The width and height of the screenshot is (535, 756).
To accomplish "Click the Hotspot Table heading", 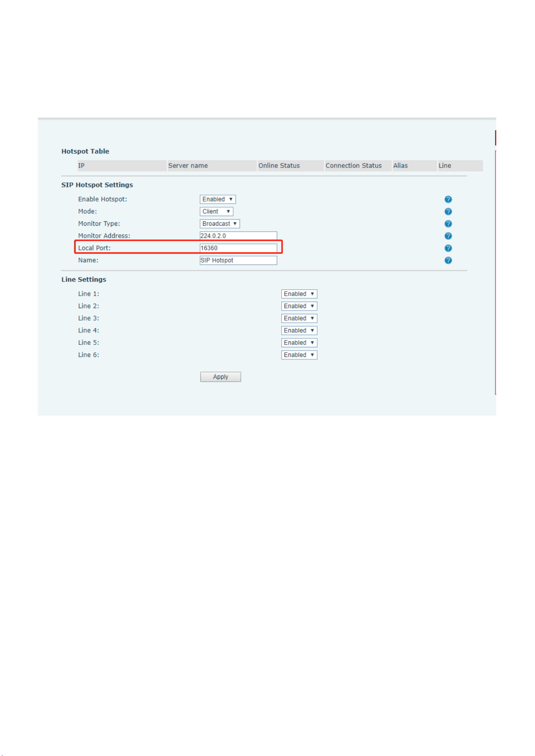I will [85, 151].
